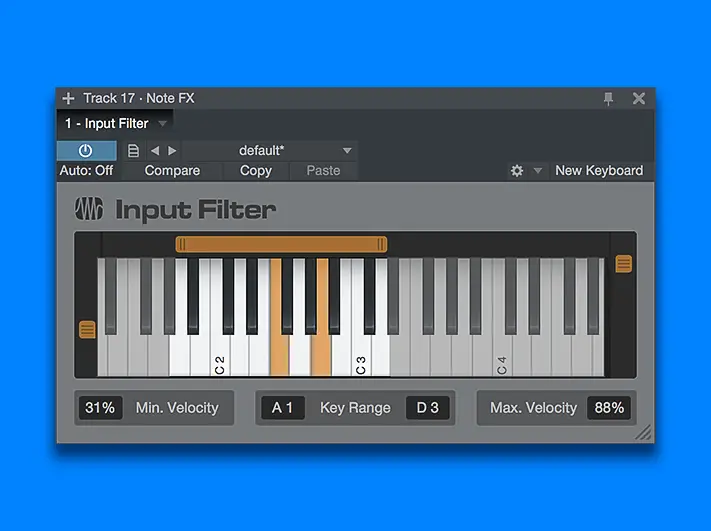Click the D 3 key range high field
The image size is (711, 531).
pyautogui.click(x=428, y=408)
